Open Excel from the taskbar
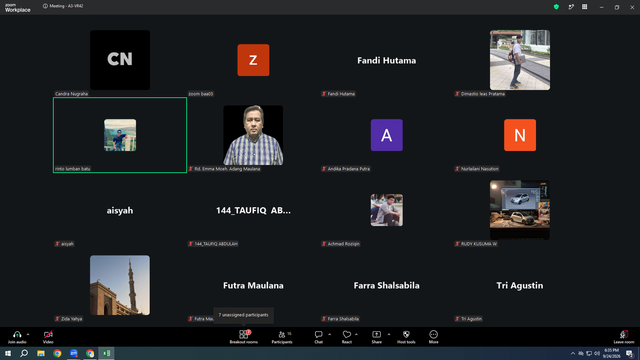The image size is (640, 360). (x=106, y=353)
